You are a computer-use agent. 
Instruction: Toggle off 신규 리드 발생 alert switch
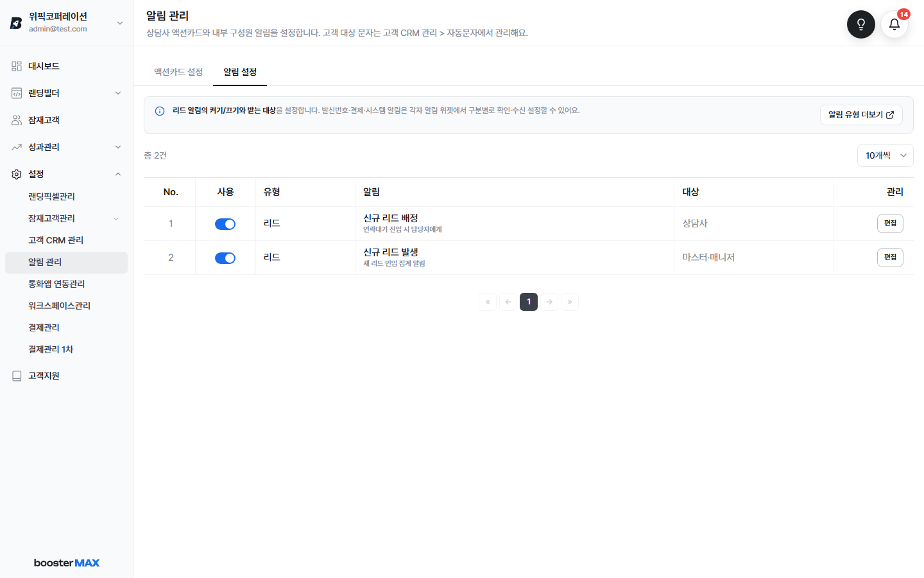click(225, 258)
